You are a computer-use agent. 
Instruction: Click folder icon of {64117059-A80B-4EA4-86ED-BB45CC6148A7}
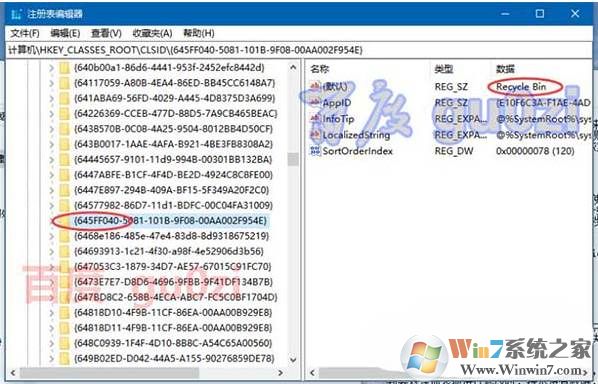[64, 83]
